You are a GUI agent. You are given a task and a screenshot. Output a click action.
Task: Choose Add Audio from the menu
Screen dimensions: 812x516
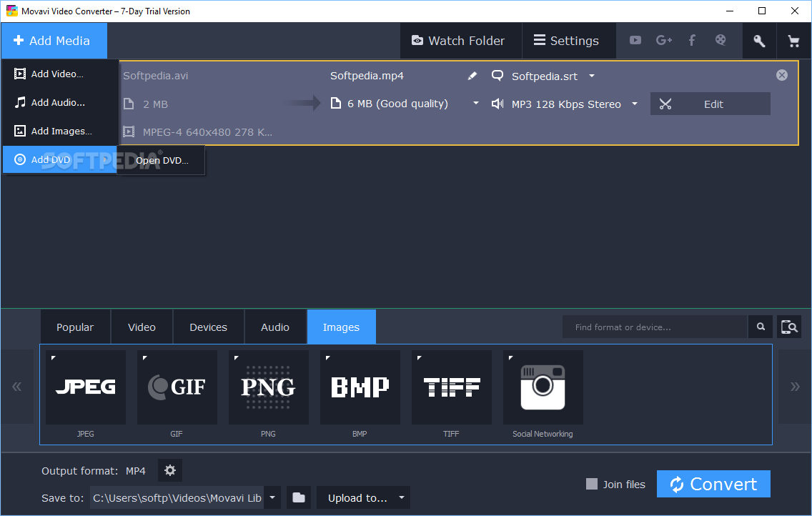click(59, 102)
